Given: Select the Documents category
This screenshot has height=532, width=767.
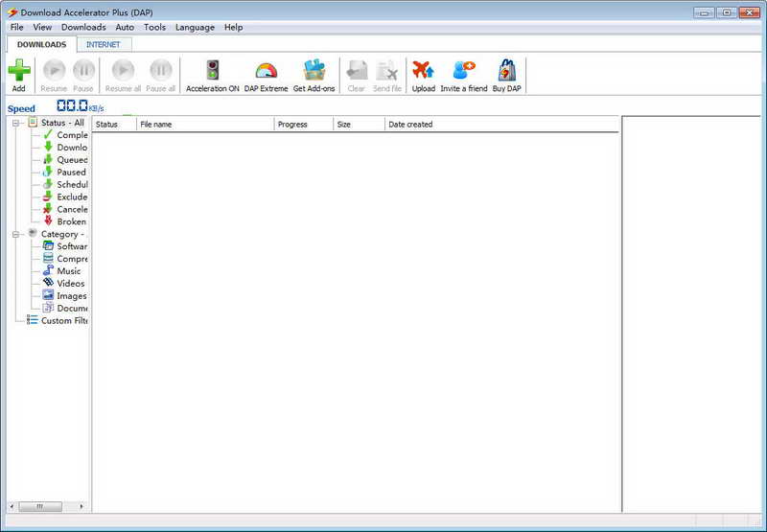Looking at the screenshot, I should click(x=65, y=308).
